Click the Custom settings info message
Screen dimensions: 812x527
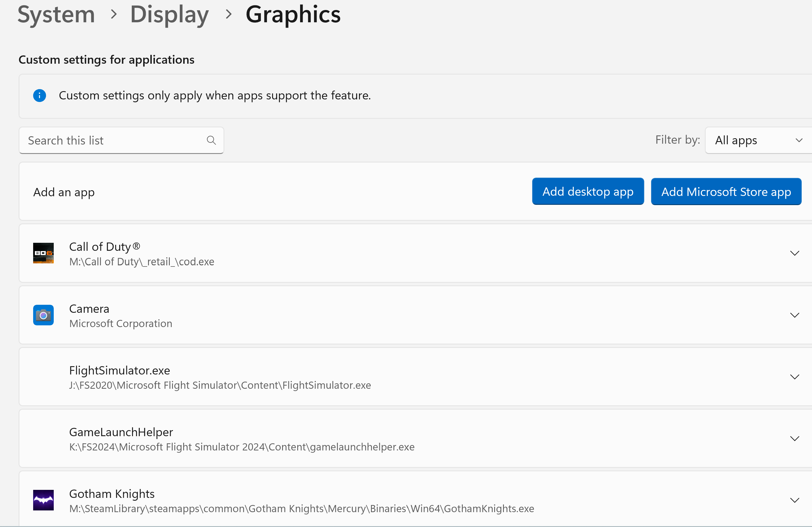215,95
